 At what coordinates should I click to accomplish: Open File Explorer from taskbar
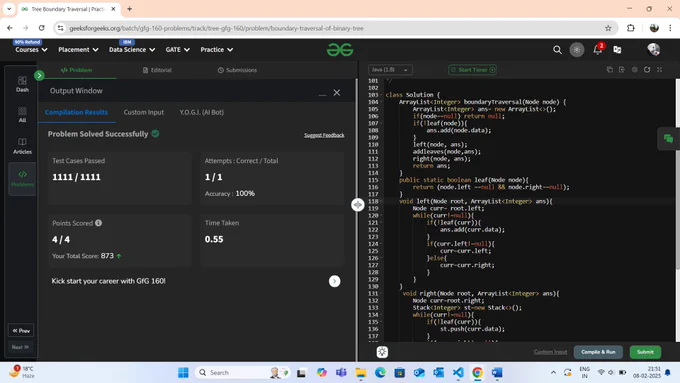[x=360, y=373]
